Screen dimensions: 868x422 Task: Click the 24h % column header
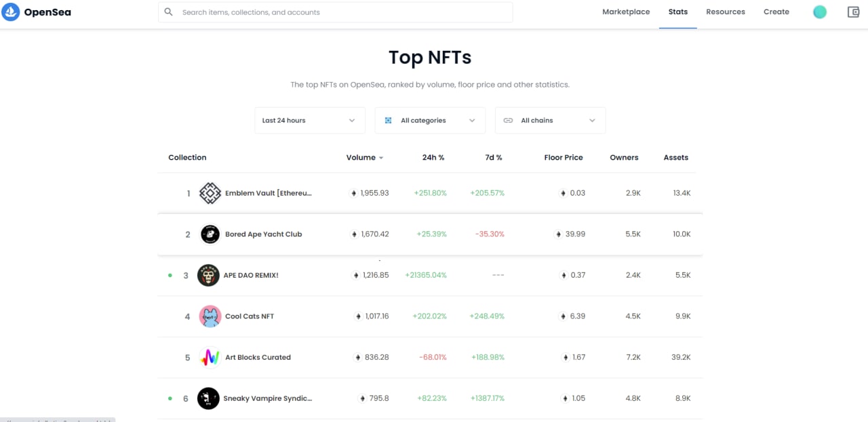pos(433,157)
